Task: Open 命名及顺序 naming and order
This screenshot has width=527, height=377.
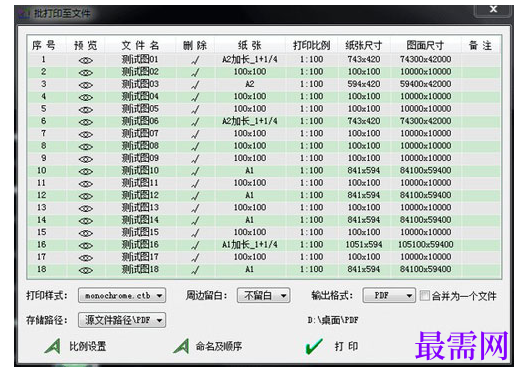Action: (208, 346)
